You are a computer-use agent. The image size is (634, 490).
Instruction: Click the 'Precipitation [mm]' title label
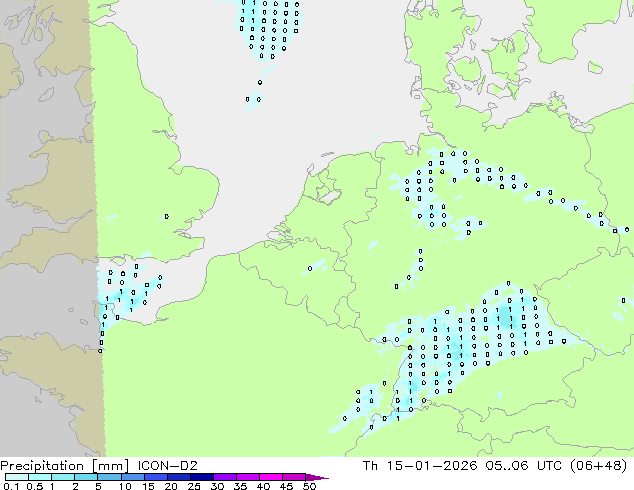[x=64, y=466]
